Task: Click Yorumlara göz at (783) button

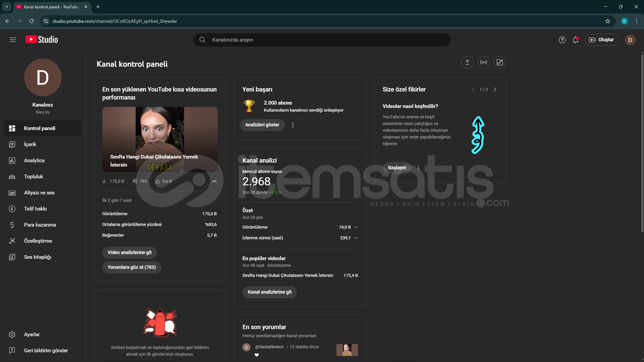Action: pyautogui.click(x=131, y=267)
